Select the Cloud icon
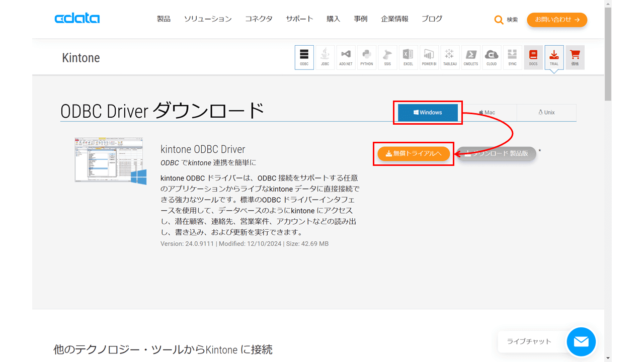The image size is (644, 362). pos(492,57)
